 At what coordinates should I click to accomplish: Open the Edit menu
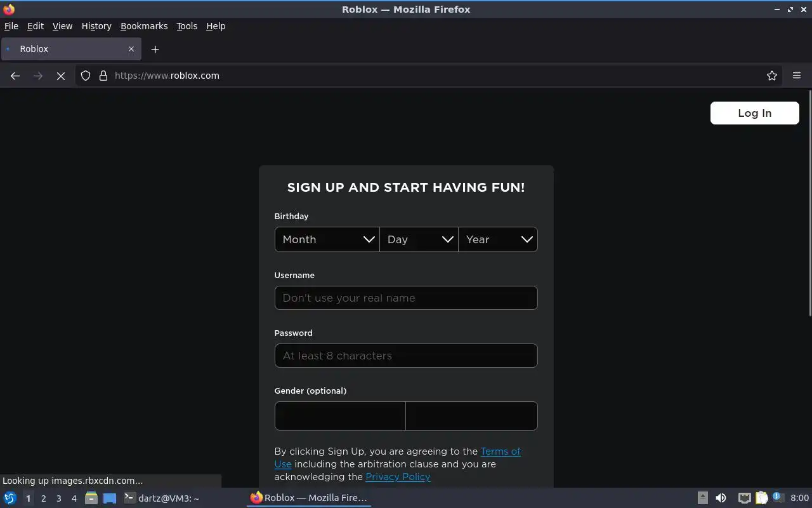coord(36,26)
